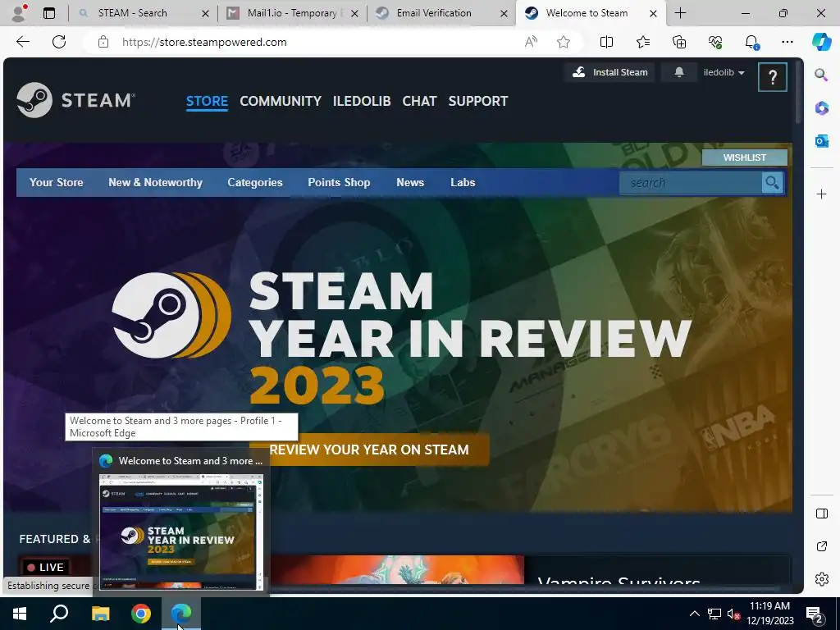Open Edge Settings and more menu
The width and height of the screenshot is (840, 630).
point(787,42)
